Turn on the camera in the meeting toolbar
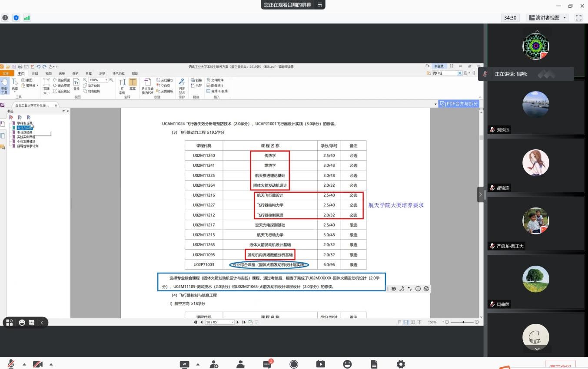 click(38, 364)
